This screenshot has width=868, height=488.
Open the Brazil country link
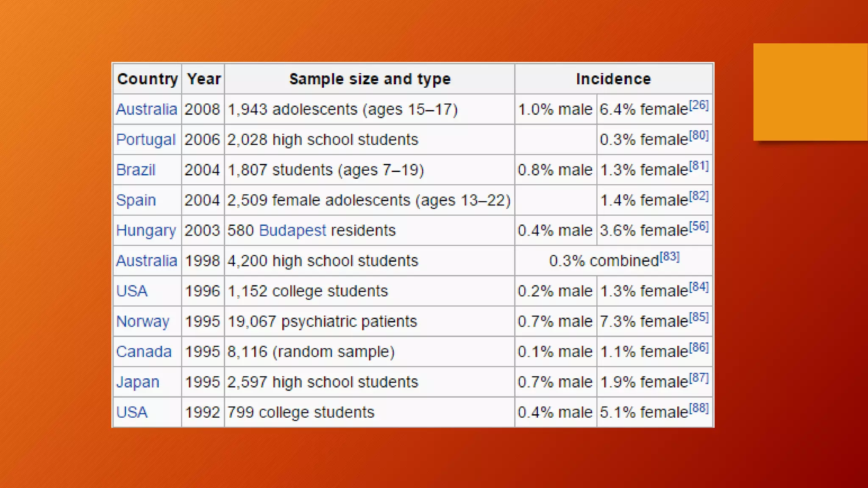click(x=136, y=170)
